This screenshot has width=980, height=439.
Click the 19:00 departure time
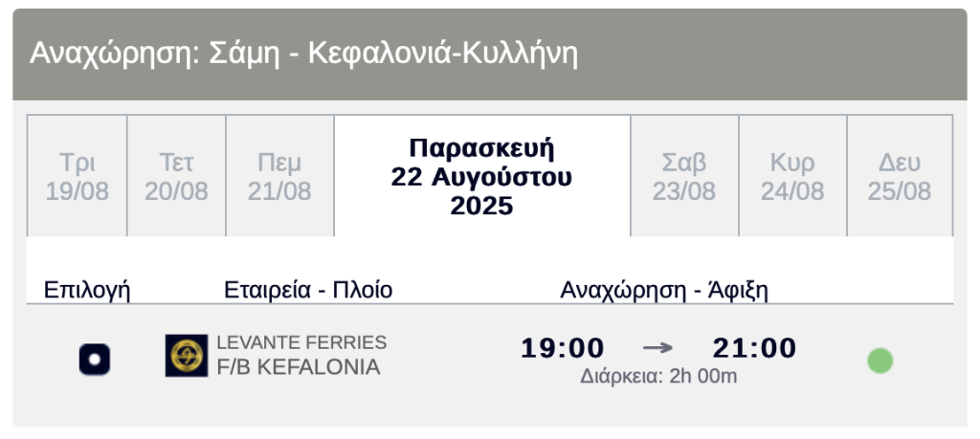click(x=563, y=348)
